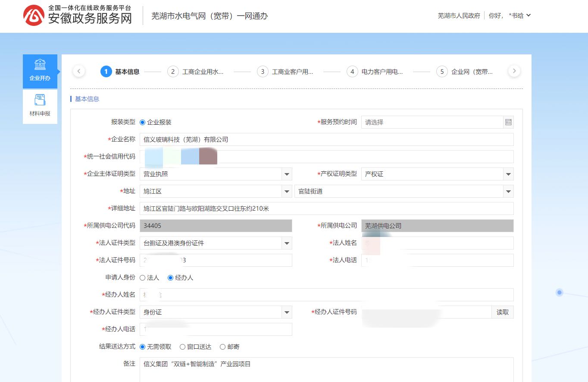Click the 详细地址 input field
Viewport: 588px width, 382px height.
coord(327,208)
